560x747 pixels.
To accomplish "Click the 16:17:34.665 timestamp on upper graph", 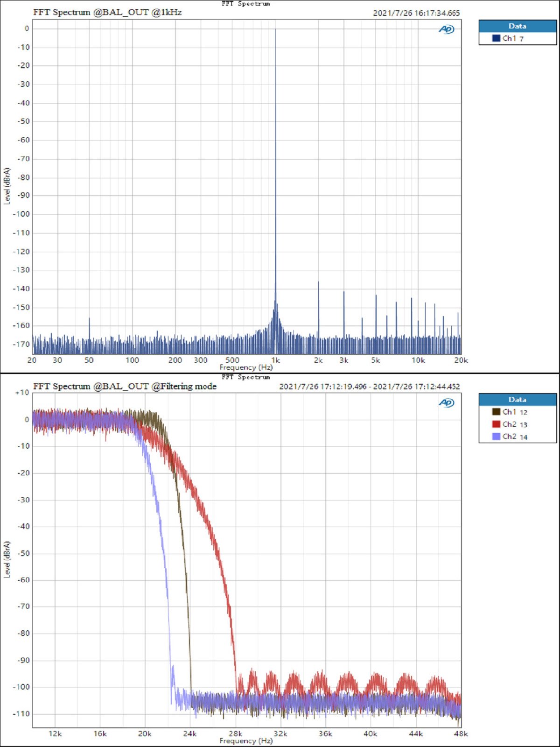I will point(416,13).
